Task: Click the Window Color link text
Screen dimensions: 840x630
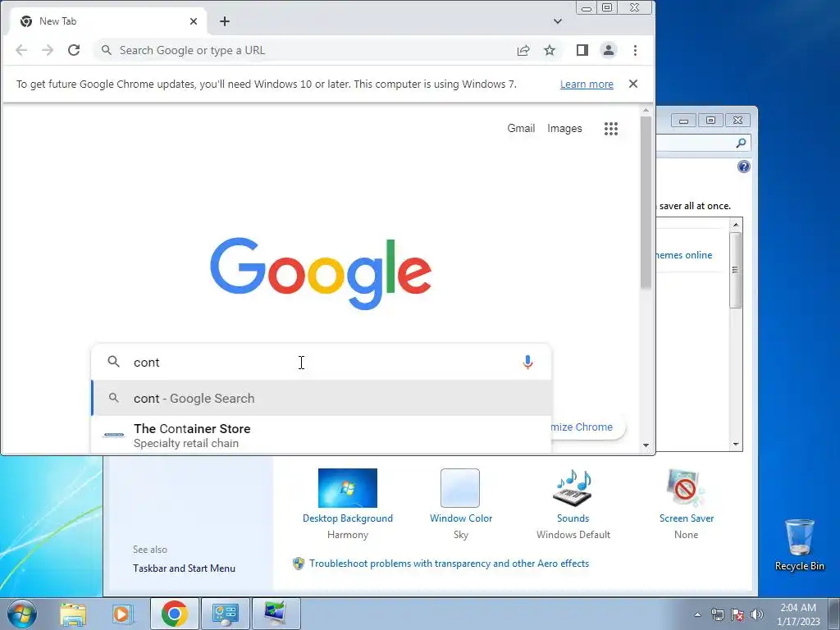Action: 461,518
